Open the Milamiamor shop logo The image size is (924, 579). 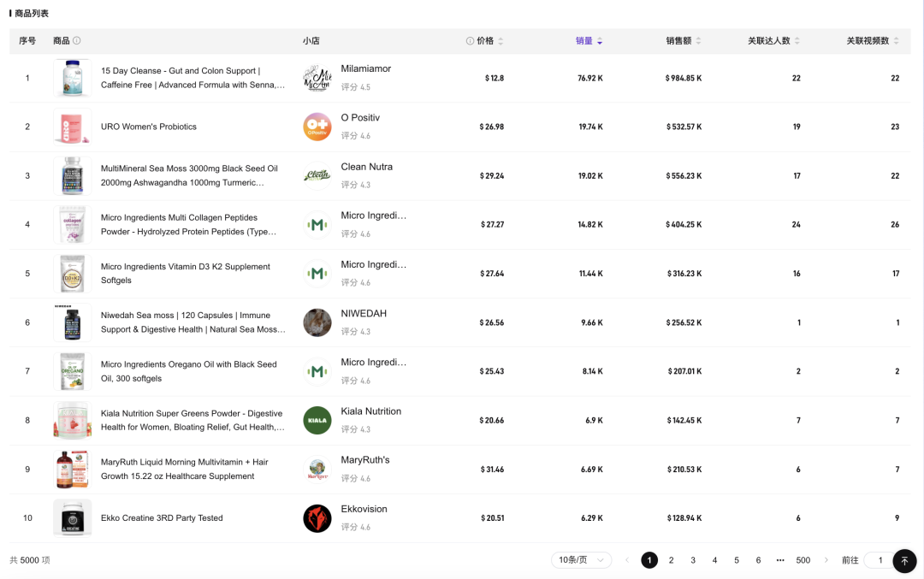pyautogui.click(x=317, y=78)
